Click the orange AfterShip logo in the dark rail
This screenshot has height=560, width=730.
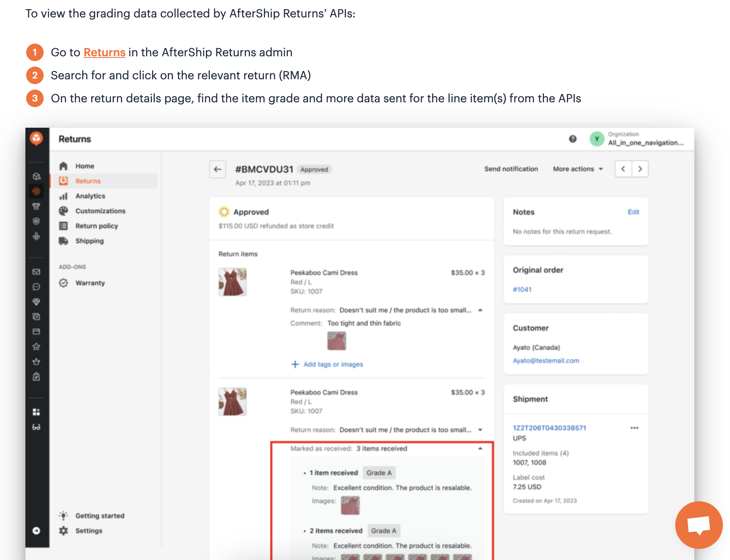click(x=36, y=138)
